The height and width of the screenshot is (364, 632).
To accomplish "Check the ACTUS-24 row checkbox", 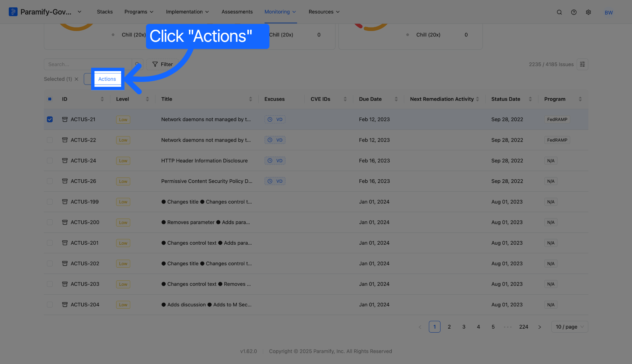I will pyautogui.click(x=50, y=160).
